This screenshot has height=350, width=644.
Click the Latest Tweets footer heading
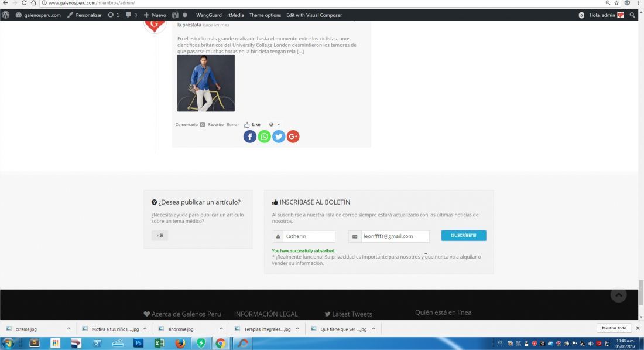pyautogui.click(x=348, y=314)
